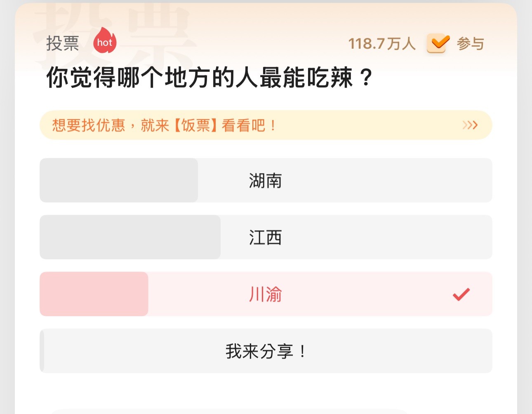Choose the 川渝 option label
The height and width of the screenshot is (414, 532).
(x=265, y=294)
